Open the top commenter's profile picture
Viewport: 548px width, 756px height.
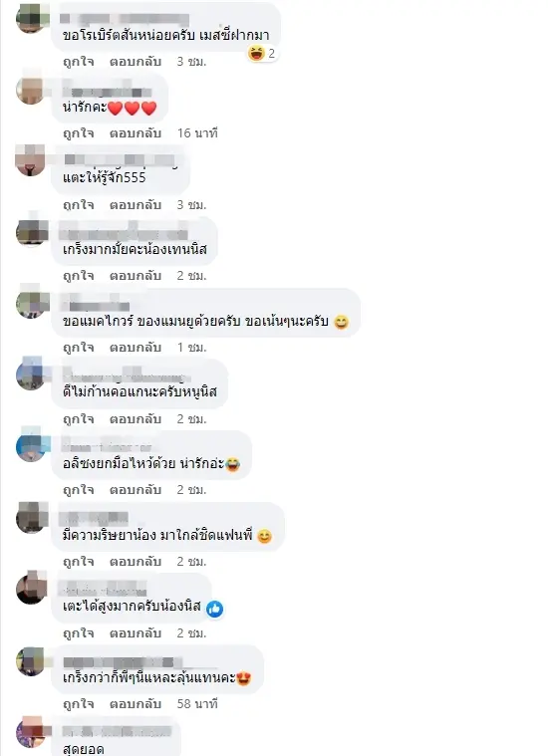click(31, 18)
